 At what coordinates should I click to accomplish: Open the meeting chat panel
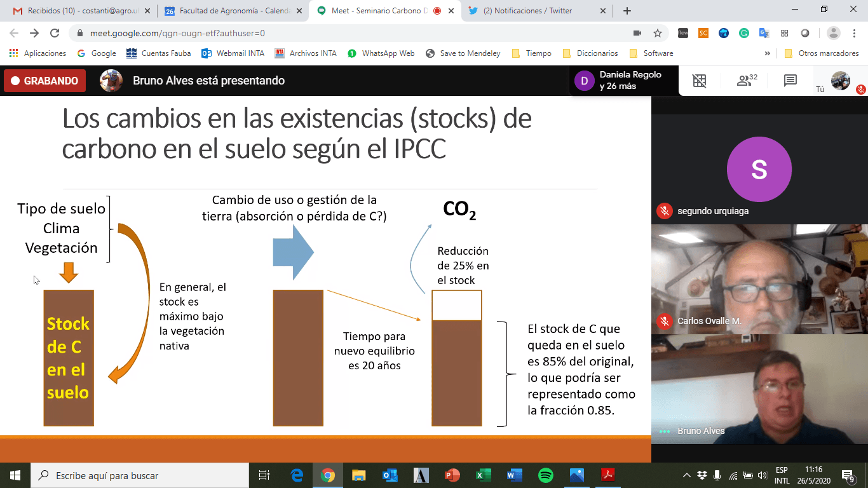click(790, 81)
